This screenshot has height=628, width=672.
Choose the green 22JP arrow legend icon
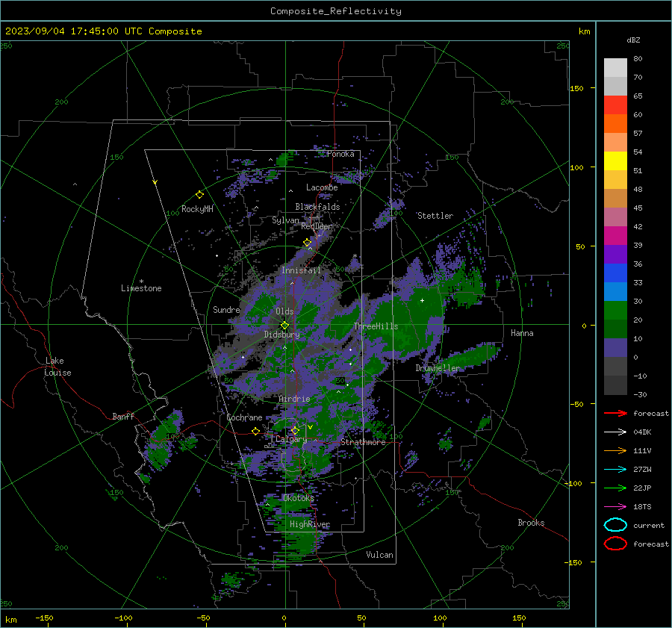pyautogui.click(x=615, y=488)
